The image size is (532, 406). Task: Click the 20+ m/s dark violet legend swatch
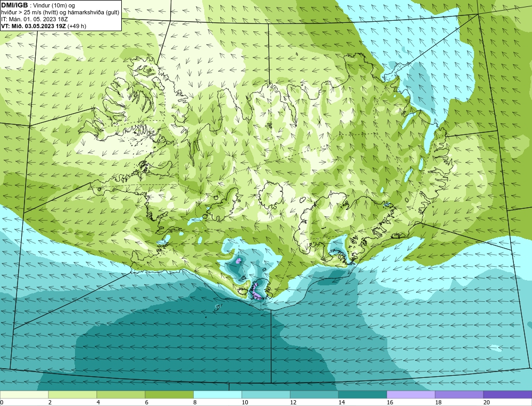coord(508,394)
